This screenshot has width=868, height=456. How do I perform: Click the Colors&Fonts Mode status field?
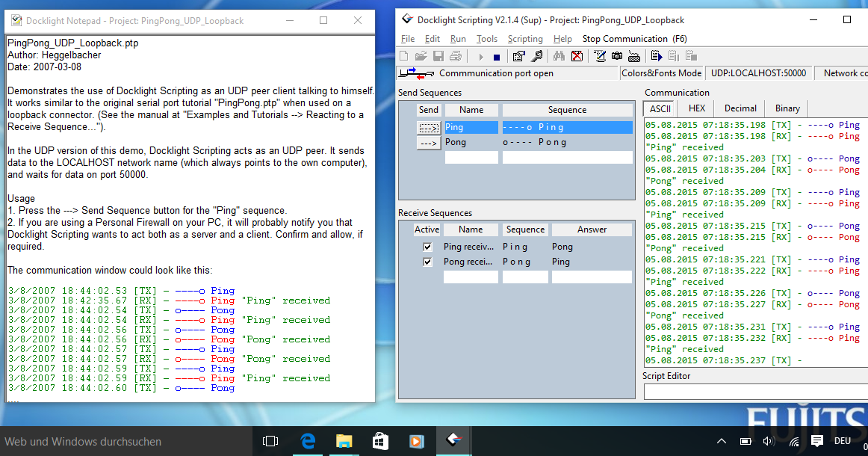662,73
